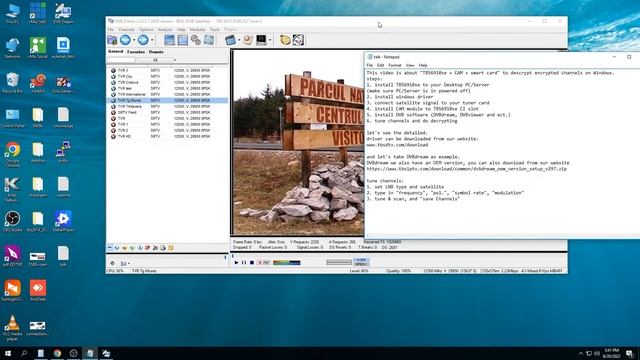Viewport: 640px width, 360px height.
Task: Click the yellow note icon in channel list bottom bar
Action: 171,248
